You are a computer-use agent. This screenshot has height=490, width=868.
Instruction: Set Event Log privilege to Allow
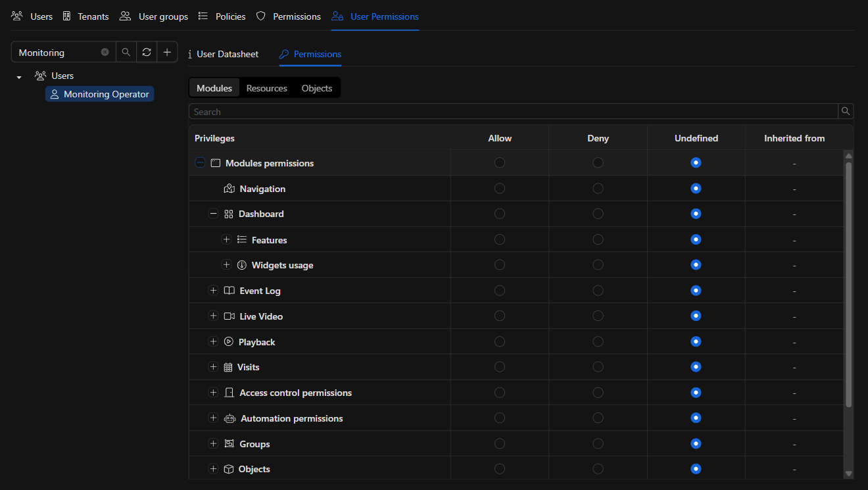pyautogui.click(x=500, y=290)
